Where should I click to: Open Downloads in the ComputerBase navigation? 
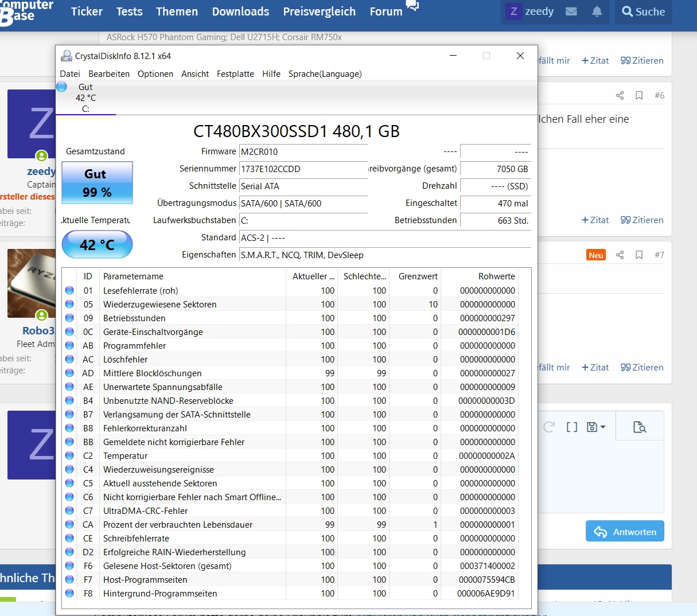tap(240, 11)
